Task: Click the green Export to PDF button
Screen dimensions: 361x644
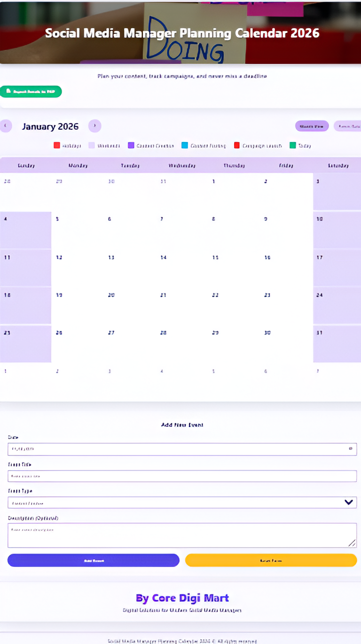Action: click(31, 92)
